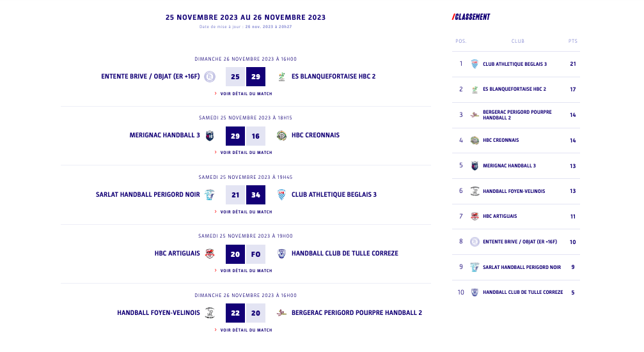
Task: Click the Classement section heading
Action: tap(471, 17)
